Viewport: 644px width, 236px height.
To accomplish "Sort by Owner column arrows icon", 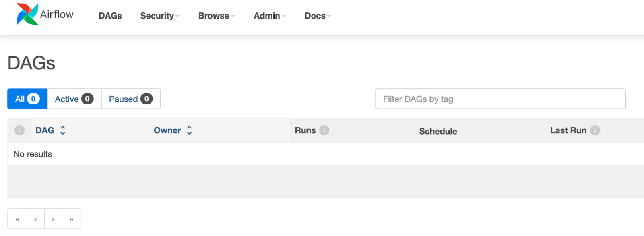I will [189, 130].
